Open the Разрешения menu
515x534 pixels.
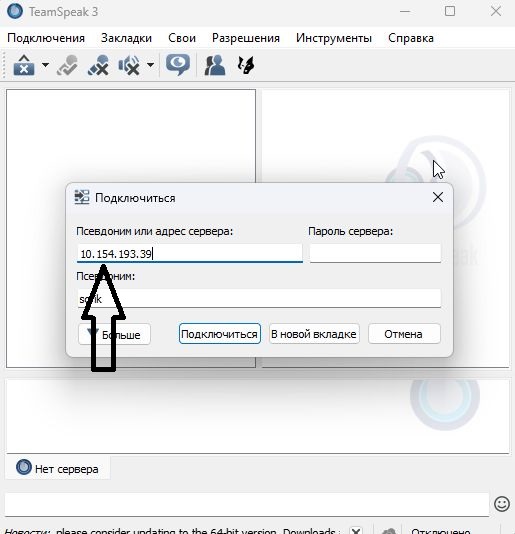246,38
